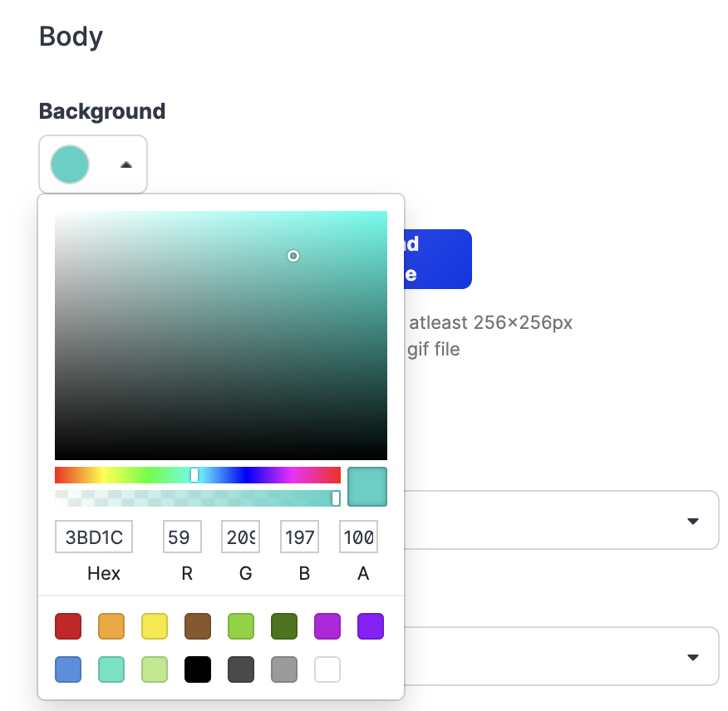Select the orange preset color swatch
The width and height of the screenshot is (728, 711).
coord(111,626)
